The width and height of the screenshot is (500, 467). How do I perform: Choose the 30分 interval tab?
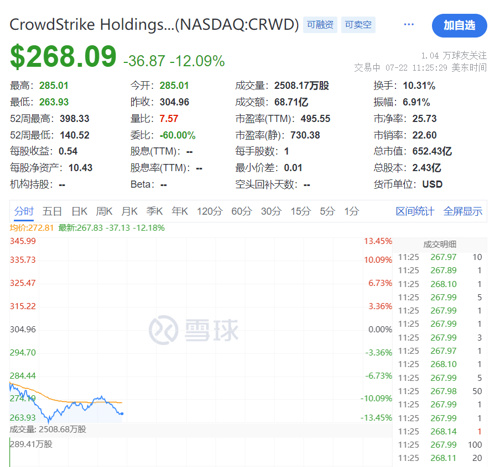click(271, 211)
